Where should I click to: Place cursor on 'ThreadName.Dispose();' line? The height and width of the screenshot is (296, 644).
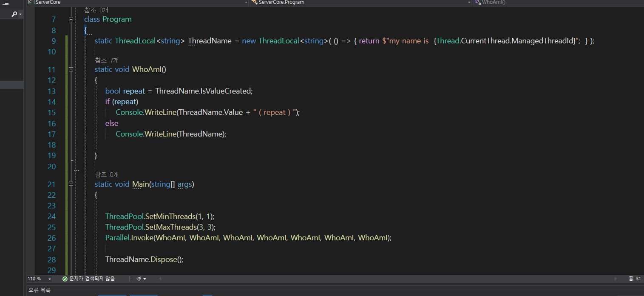[145, 259]
